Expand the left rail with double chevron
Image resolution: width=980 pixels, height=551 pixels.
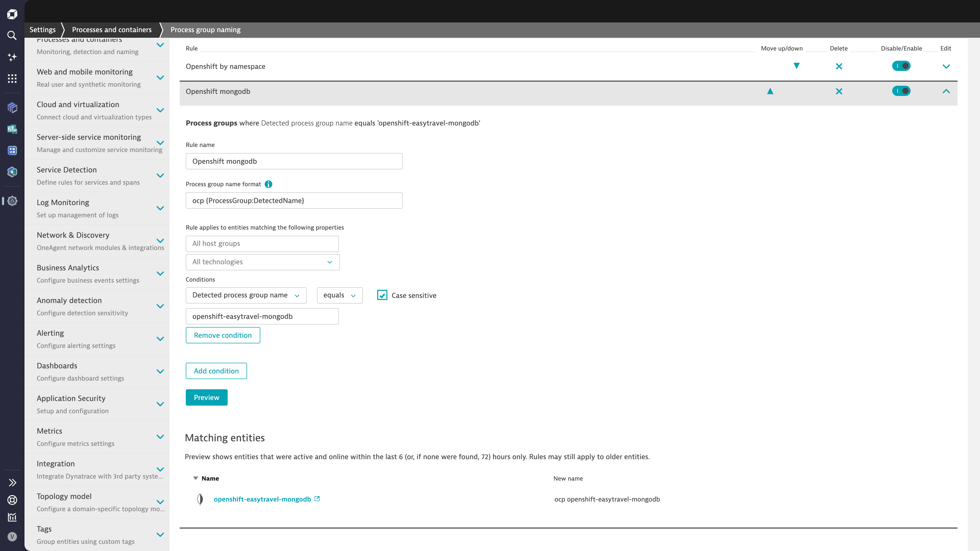pyautogui.click(x=12, y=483)
